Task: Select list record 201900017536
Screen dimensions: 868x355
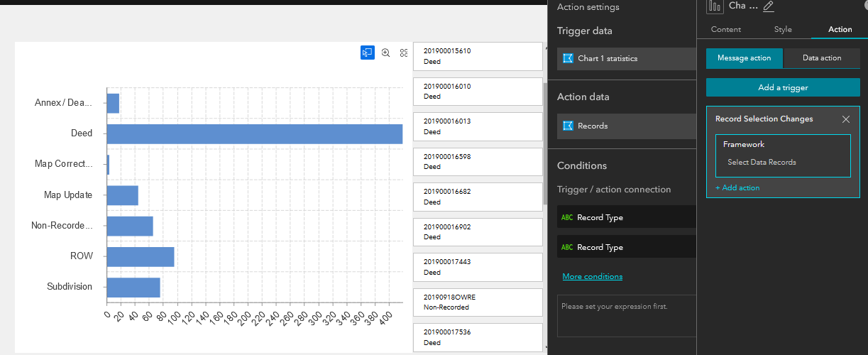Action: pyautogui.click(x=478, y=337)
